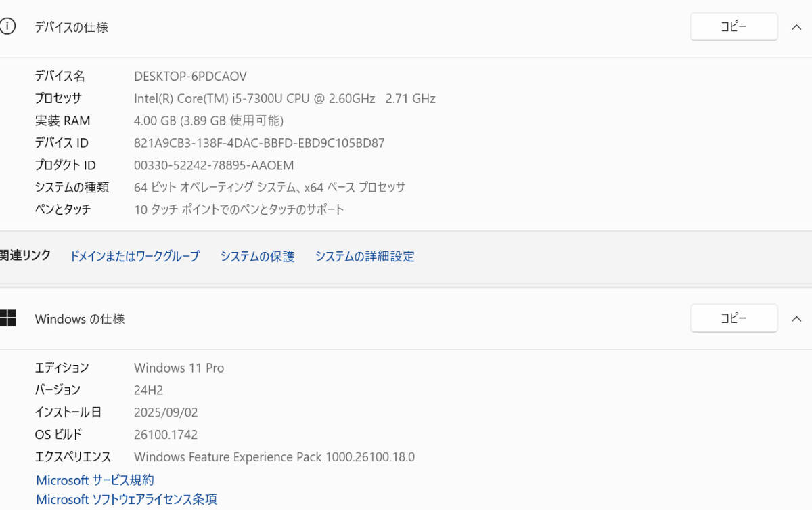Click the edition value Windows 11 Pro
This screenshot has height=510, width=812.
[179, 368]
